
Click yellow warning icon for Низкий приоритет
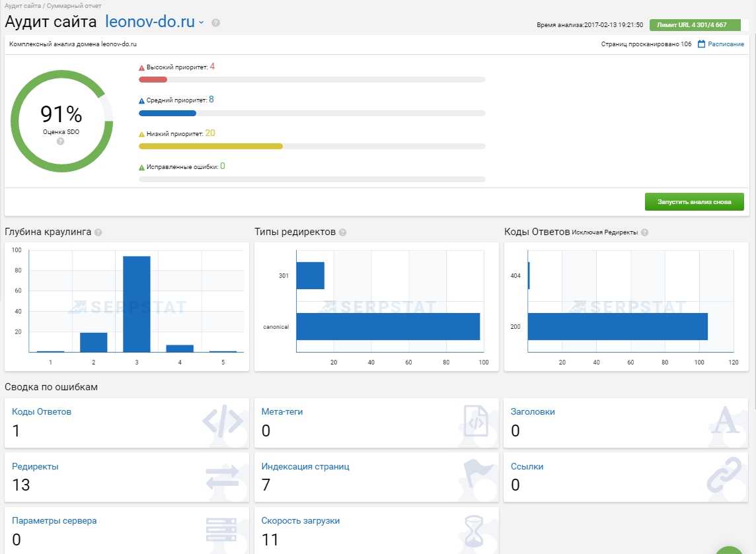click(x=141, y=134)
